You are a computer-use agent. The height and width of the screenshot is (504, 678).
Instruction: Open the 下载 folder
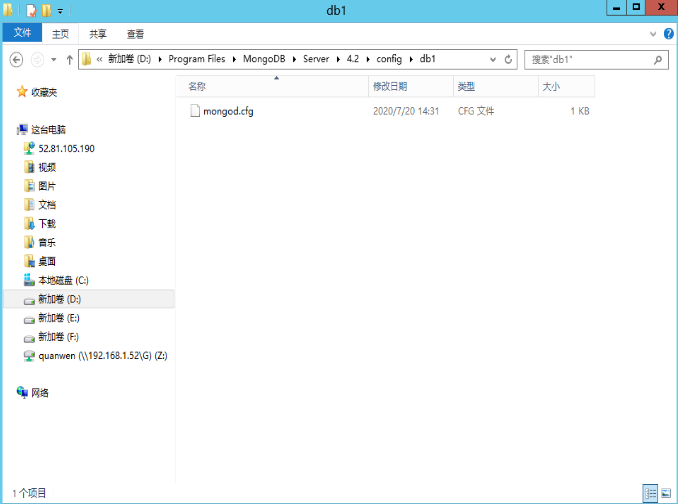47,224
